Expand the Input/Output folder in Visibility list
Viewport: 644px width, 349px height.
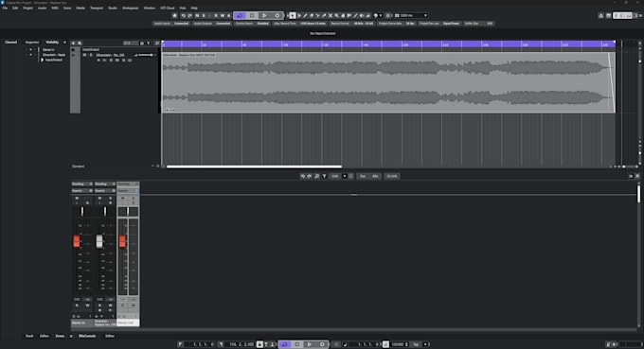(43, 60)
